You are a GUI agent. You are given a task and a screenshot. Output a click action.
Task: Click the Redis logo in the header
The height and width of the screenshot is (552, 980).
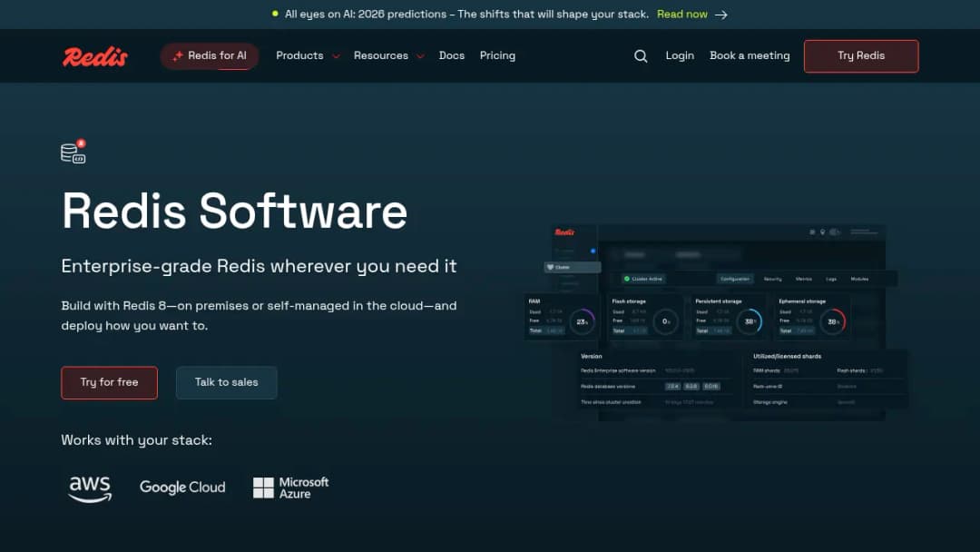[95, 56]
